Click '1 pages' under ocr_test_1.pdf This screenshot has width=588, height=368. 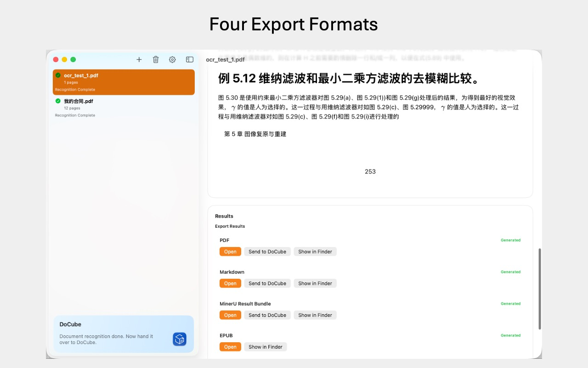coord(71,82)
